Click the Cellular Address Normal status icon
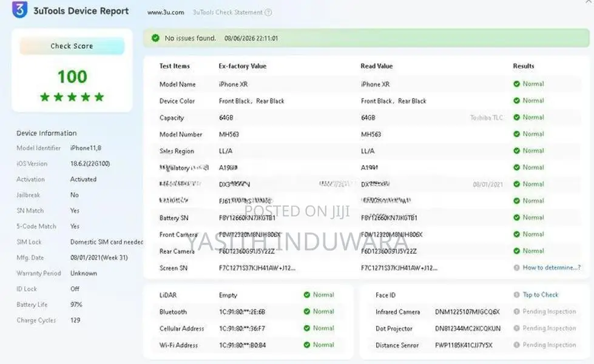Viewport: 594px width, 364px height. tap(307, 328)
